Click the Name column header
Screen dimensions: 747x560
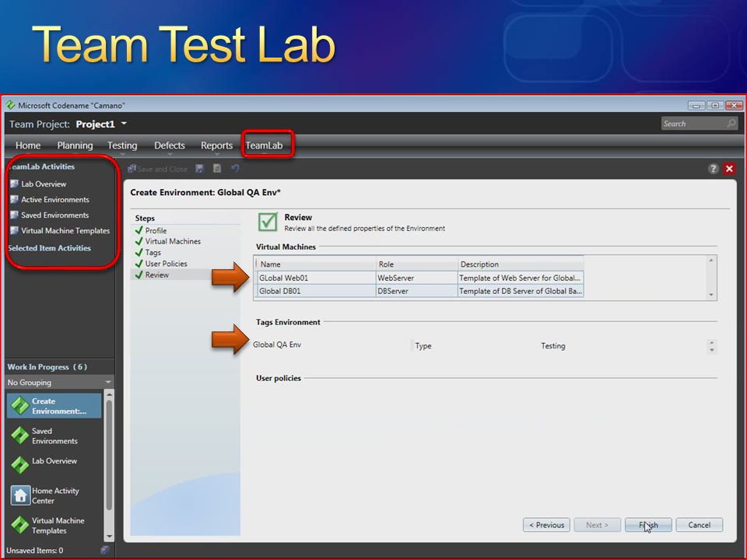pyautogui.click(x=317, y=264)
